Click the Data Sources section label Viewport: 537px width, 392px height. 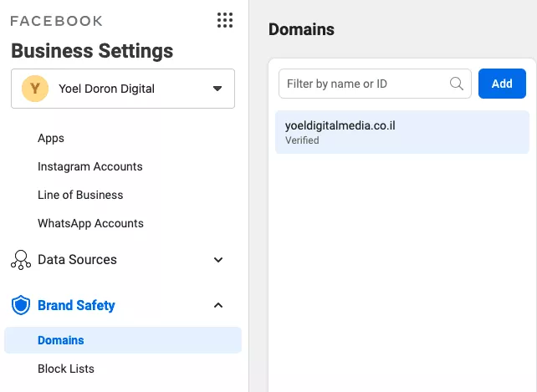click(x=78, y=260)
